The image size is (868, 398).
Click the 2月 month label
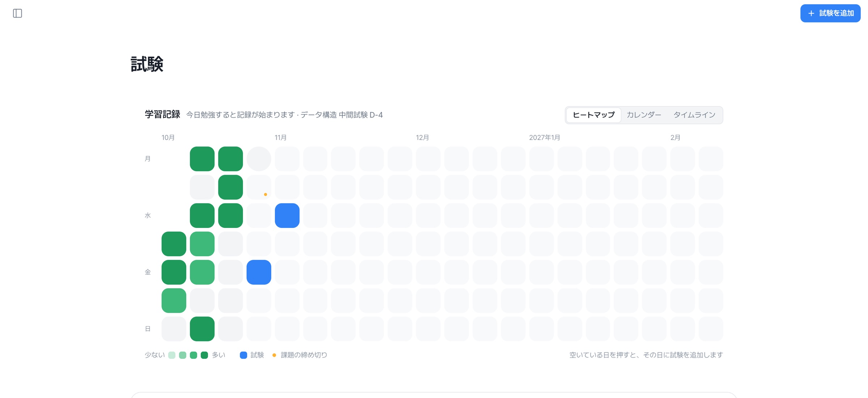click(675, 137)
